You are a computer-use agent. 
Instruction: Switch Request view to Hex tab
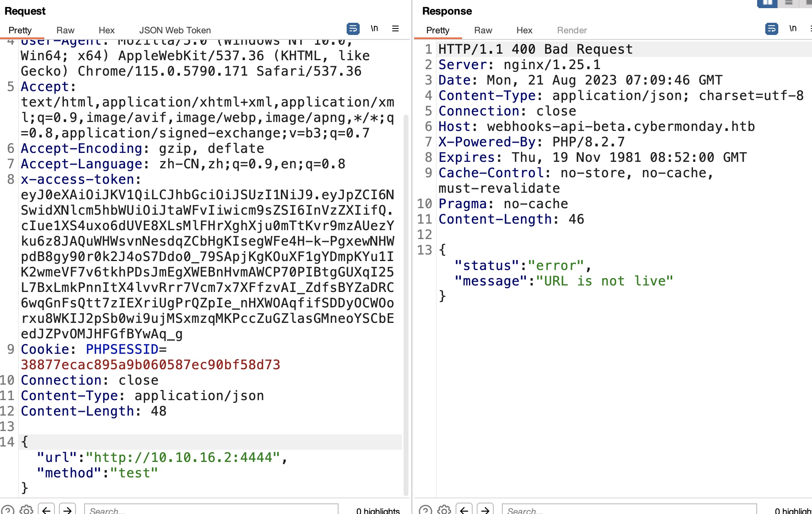tap(106, 30)
